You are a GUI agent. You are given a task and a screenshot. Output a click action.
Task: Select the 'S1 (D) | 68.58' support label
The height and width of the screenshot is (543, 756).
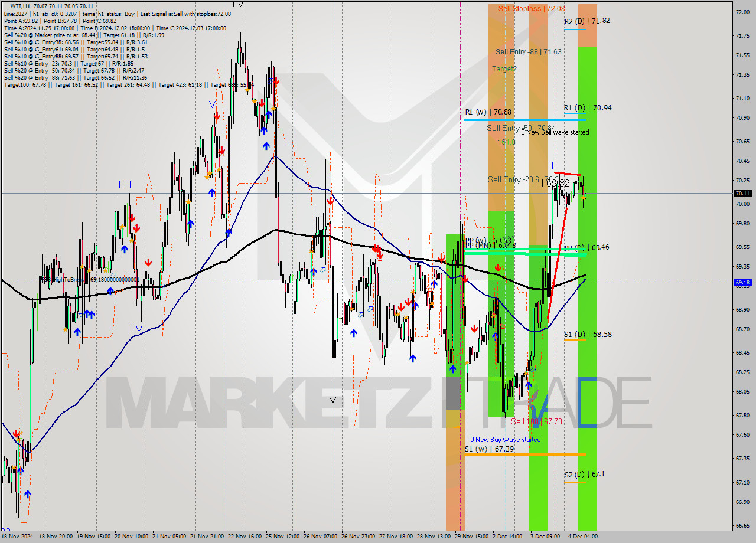point(587,334)
